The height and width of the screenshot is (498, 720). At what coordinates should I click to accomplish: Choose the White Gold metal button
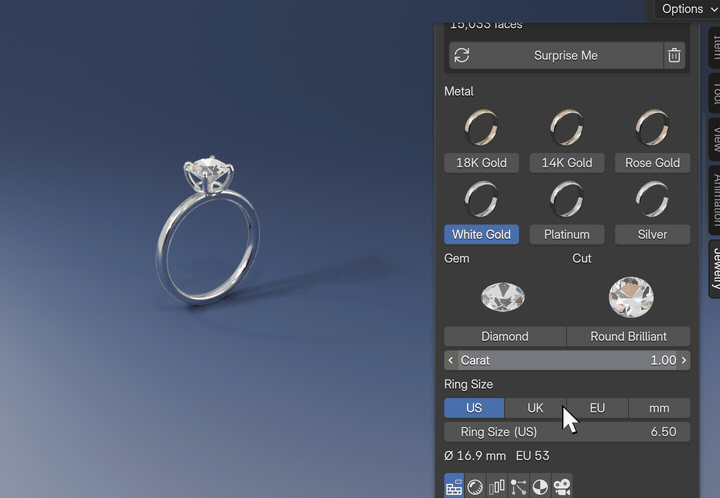point(481,235)
